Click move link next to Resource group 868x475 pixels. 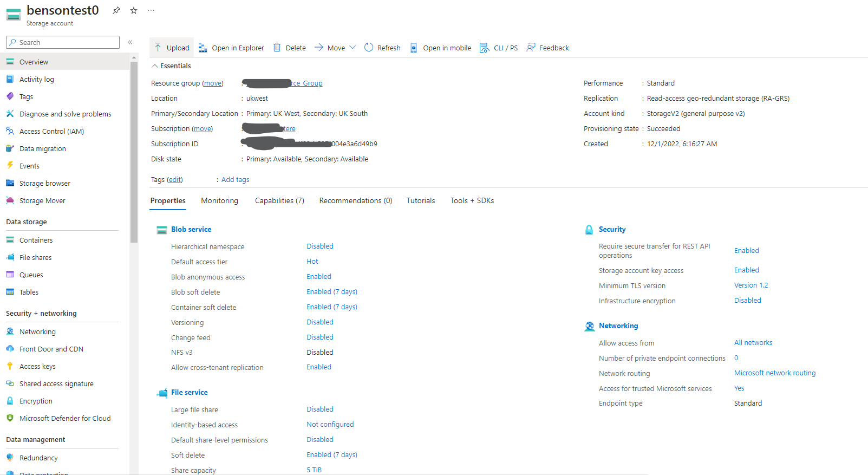coord(212,83)
